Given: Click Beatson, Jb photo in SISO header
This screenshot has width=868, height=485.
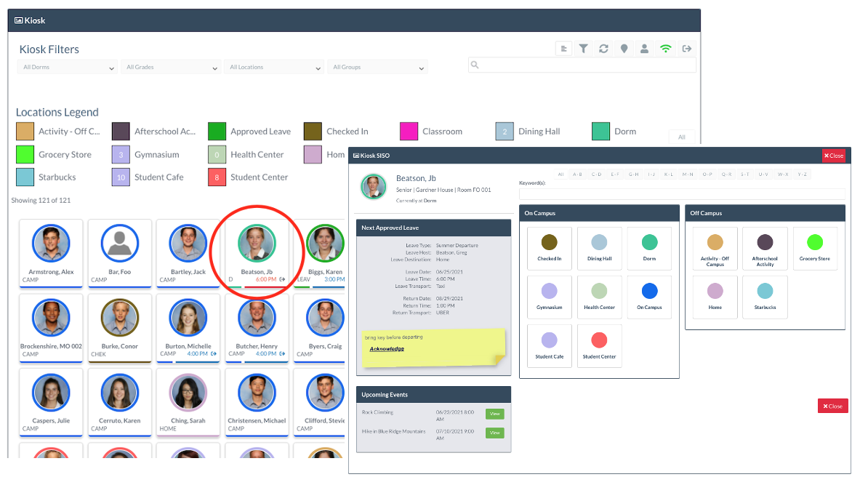Looking at the screenshot, I should pyautogui.click(x=373, y=187).
